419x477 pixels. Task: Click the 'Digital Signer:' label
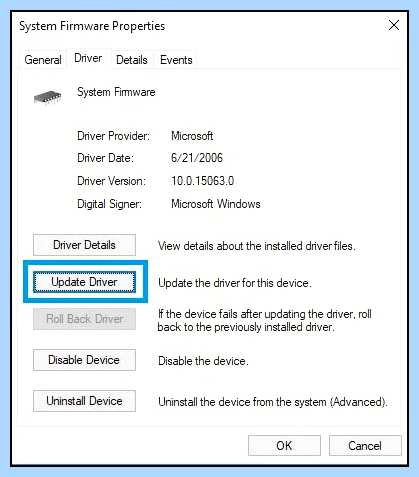click(x=109, y=204)
